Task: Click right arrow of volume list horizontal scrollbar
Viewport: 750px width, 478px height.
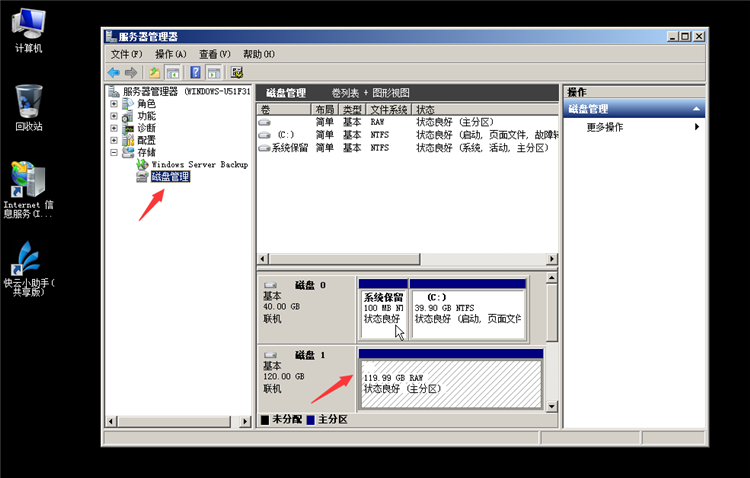Action: click(x=552, y=259)
